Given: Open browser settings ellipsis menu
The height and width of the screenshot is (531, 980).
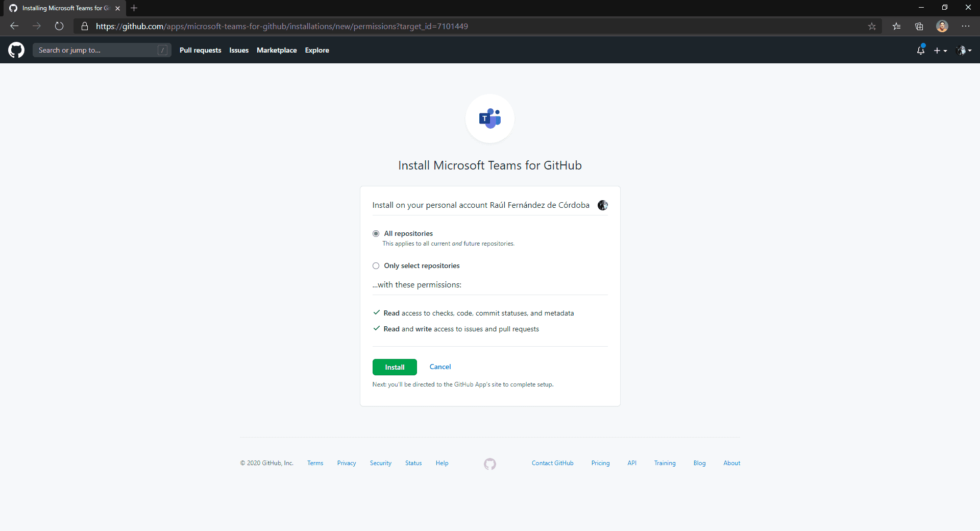Looking at the screenshot, I should point(966,26).
